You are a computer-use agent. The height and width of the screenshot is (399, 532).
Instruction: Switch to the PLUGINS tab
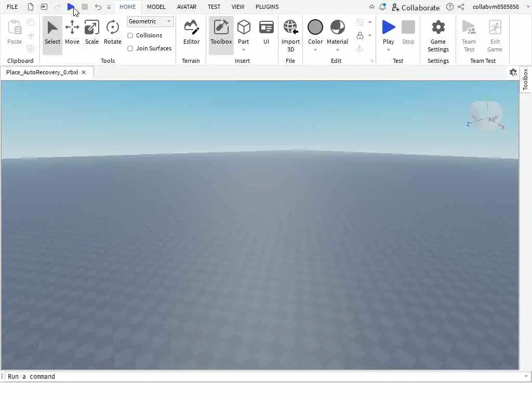tap(267, 7)
